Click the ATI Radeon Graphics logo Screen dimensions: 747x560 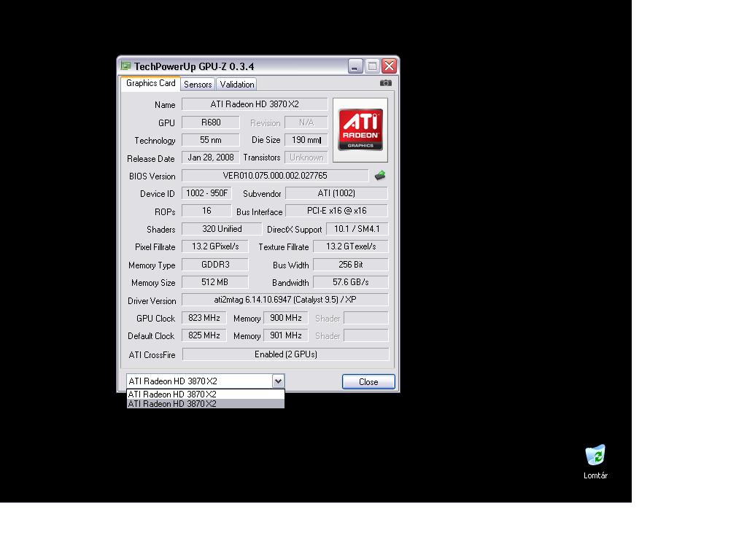click(360, 130)
